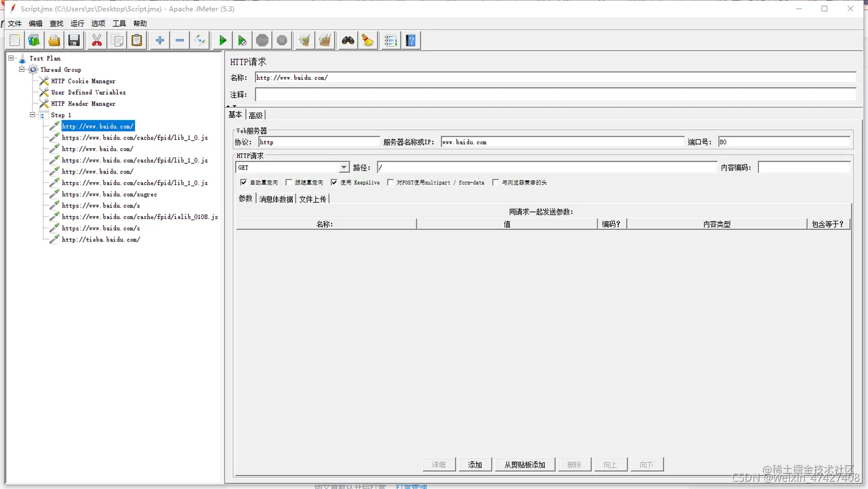The height and width of the screenshot is (489, 868).
Task: Enable the 与浏览器兼容的头 checkbox
Action: (x=495, y=182)
